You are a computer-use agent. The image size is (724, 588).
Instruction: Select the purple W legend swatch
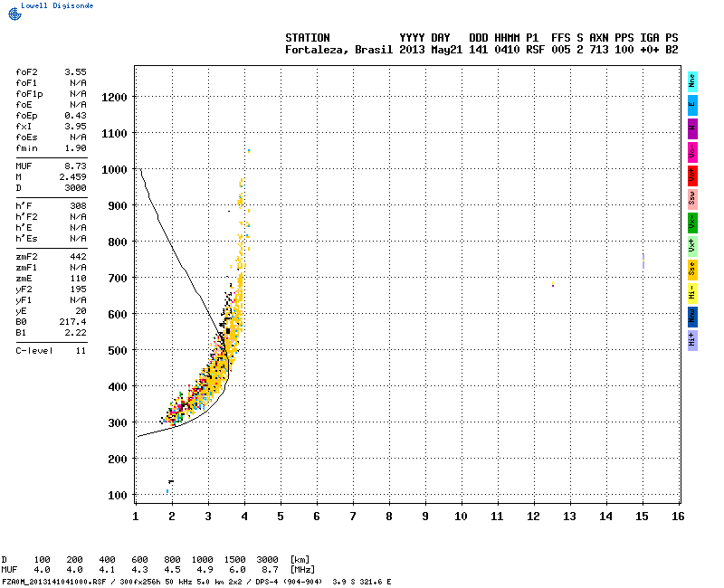(x=692, y=128)
